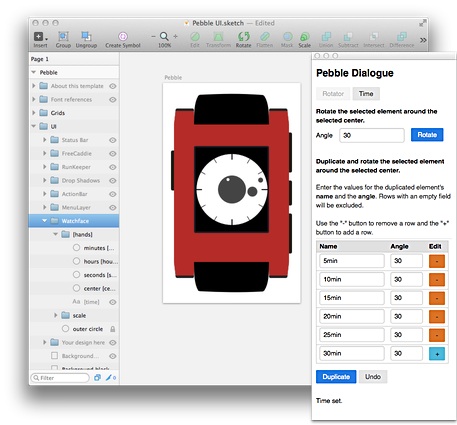This screenshot has width=457, height=425.
Task: Click the 30min name field
Action: click(x=352, y=353)
